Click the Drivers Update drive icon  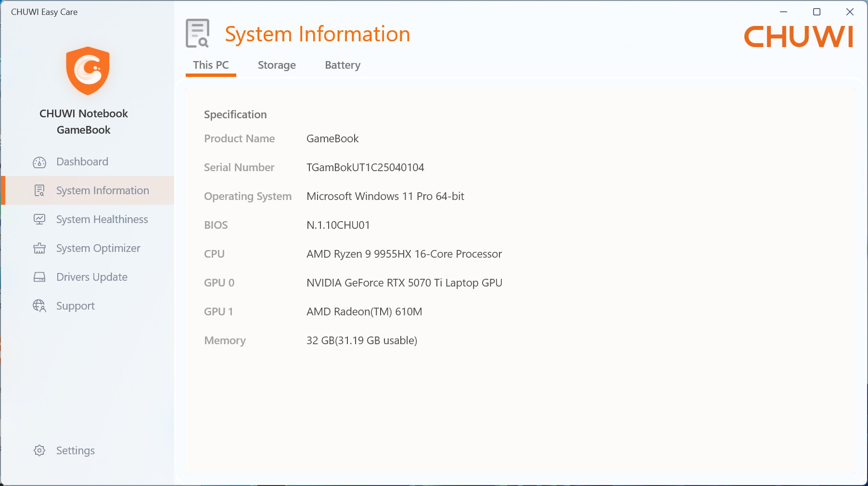[x=39, y=277]
